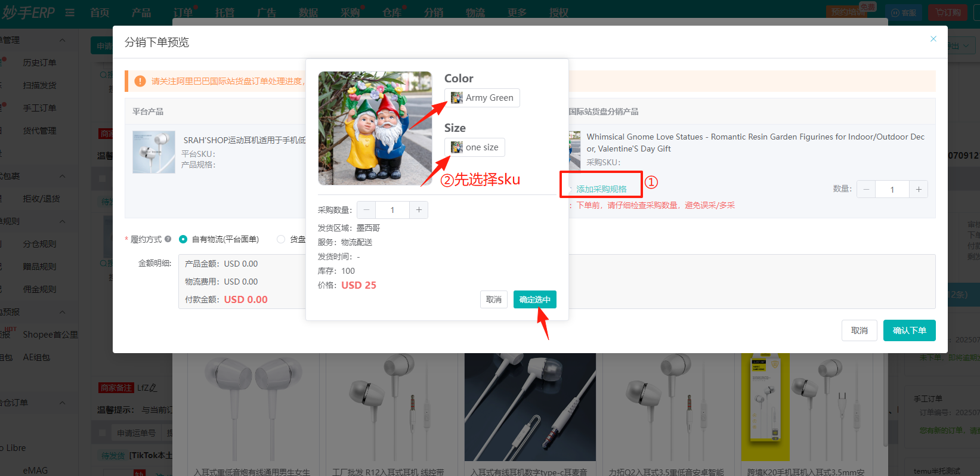Open the 订单 menu
This screenshot has height=476, width=980.
[183, 13]
